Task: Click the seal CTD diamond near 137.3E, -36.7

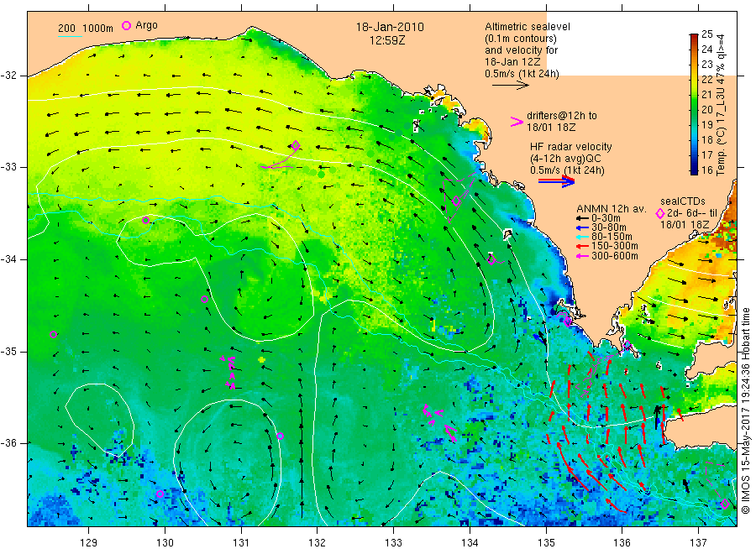Action: point(724,504)
